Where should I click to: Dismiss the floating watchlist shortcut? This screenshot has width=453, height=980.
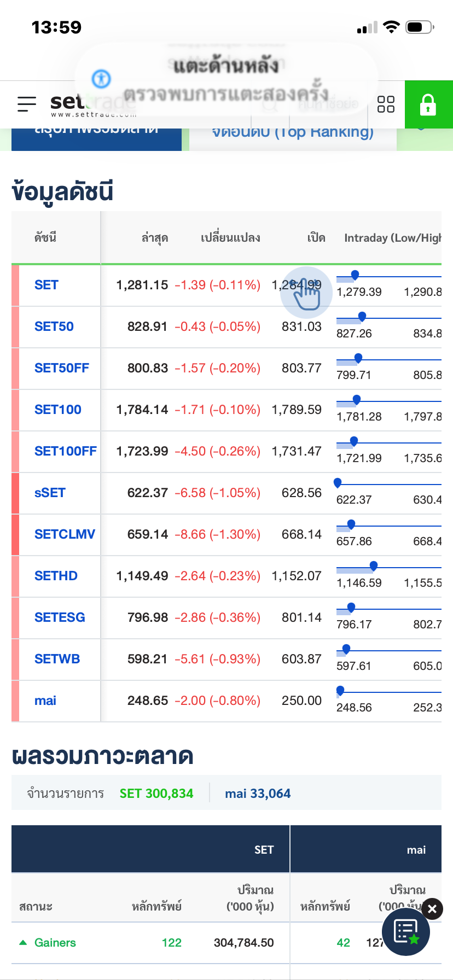432,909
